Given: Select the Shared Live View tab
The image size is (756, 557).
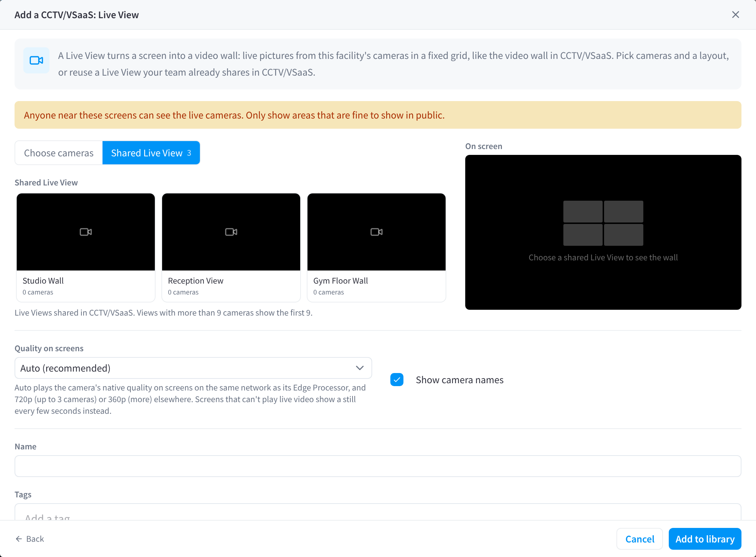Looking at the screenshot, I should point(151,153).
